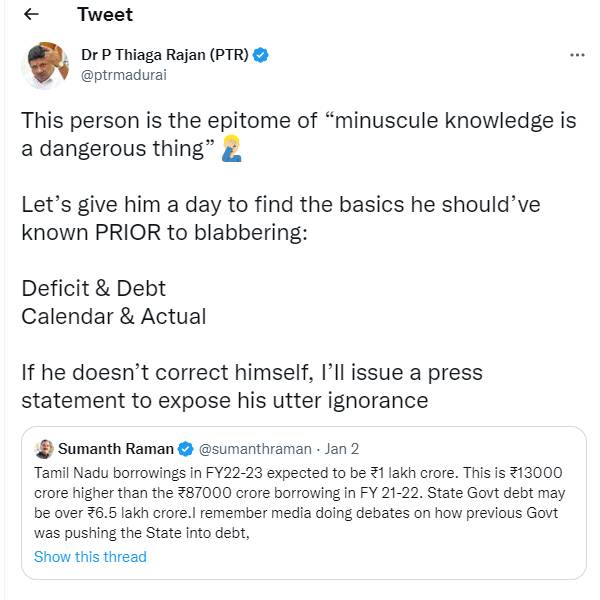This screenshot has height=600, width=600.
Task: Click the "Calendar & Actual" line
Action: coord(114,316)
